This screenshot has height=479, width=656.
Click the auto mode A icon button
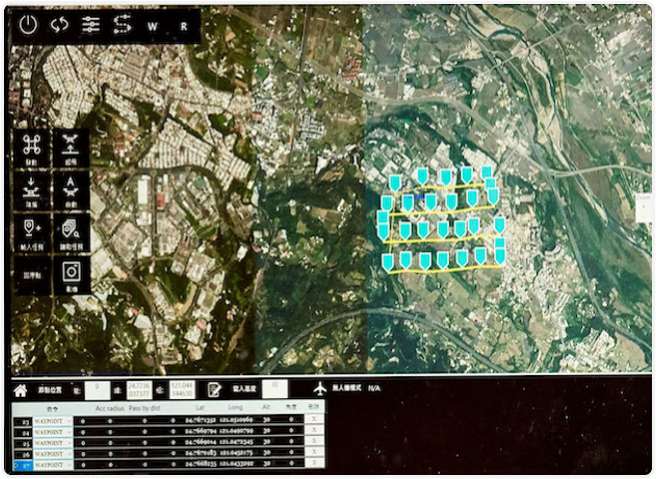70,188
